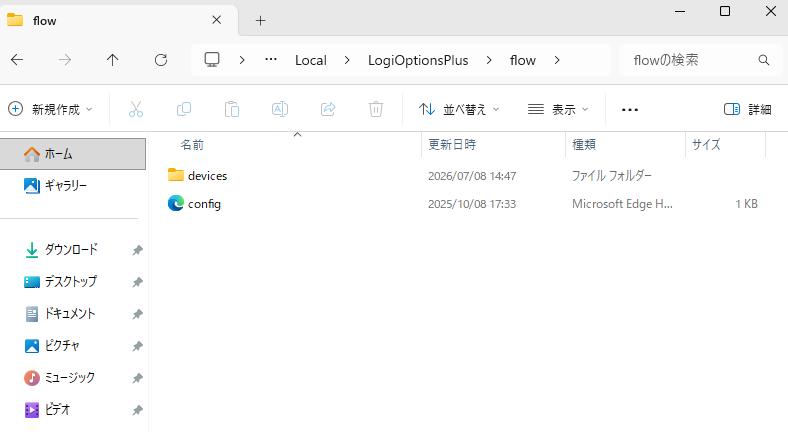Select the flow tab
Image resolution: width=788 pixels, height=432 pixels.
tap(119, 21)
